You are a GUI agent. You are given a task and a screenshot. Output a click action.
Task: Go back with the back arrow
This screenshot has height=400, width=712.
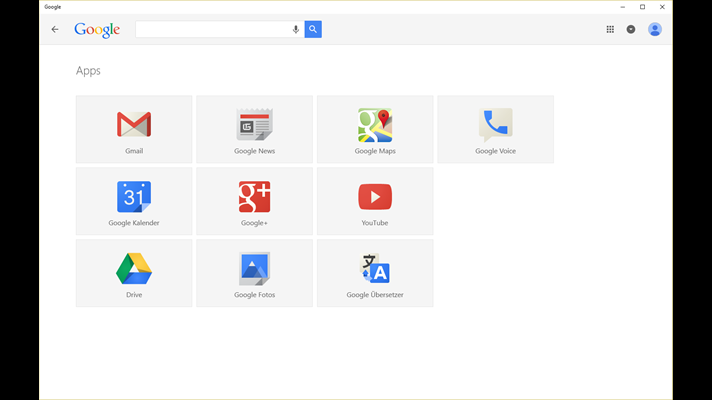(55, 30)
